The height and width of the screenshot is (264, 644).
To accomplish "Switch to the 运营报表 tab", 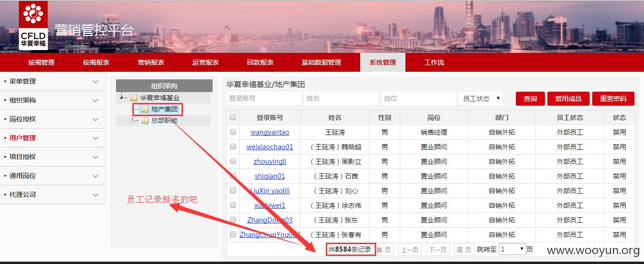I will (206, 62).
